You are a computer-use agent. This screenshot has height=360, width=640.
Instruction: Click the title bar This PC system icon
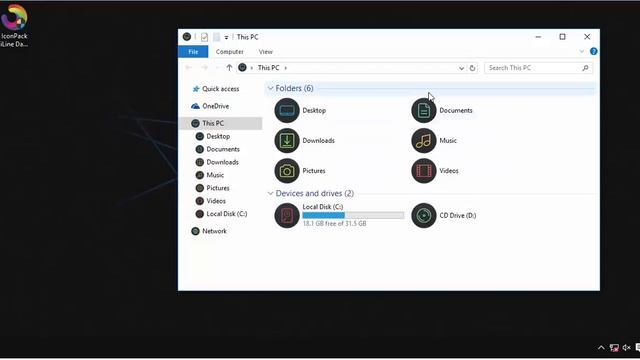[187, 37]
